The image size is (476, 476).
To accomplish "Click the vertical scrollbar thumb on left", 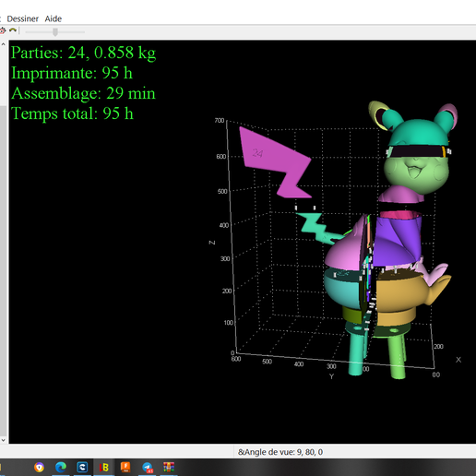I will [3, 270].
